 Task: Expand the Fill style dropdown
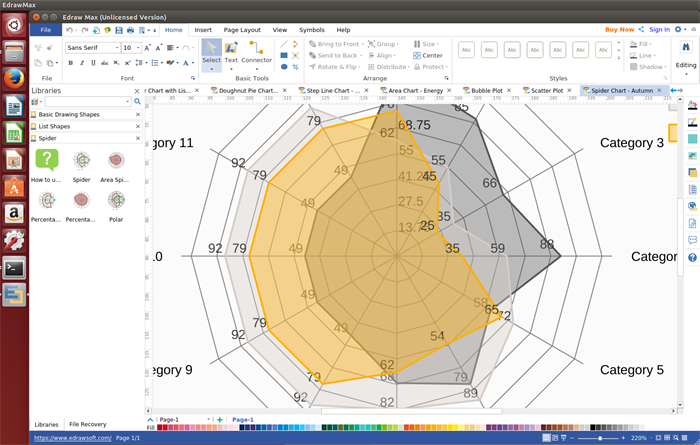[648, 44]
